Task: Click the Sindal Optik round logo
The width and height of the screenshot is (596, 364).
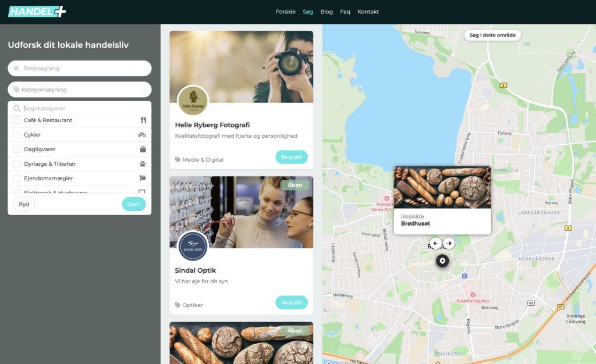Action: pyautogui.click(x=193, y=246)
